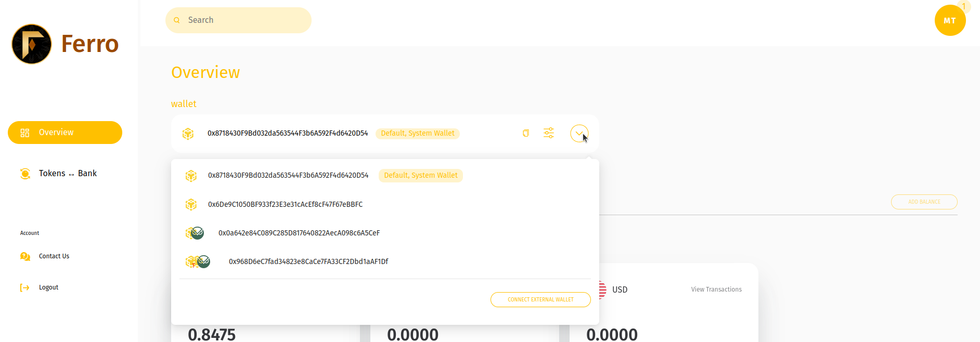This screenshot has height=342, width=980.
Task: Click the Overview grid icon in sidebar
Action: (x=25, y=133)
